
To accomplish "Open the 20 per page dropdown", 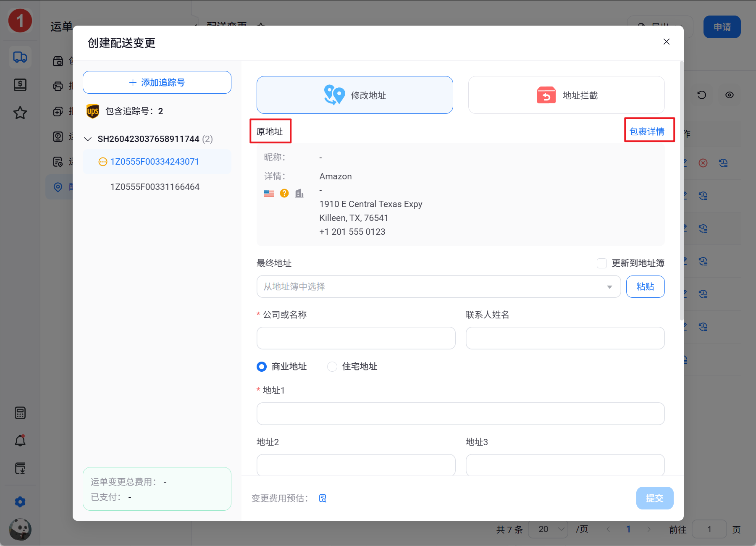I will pos(548,529).
